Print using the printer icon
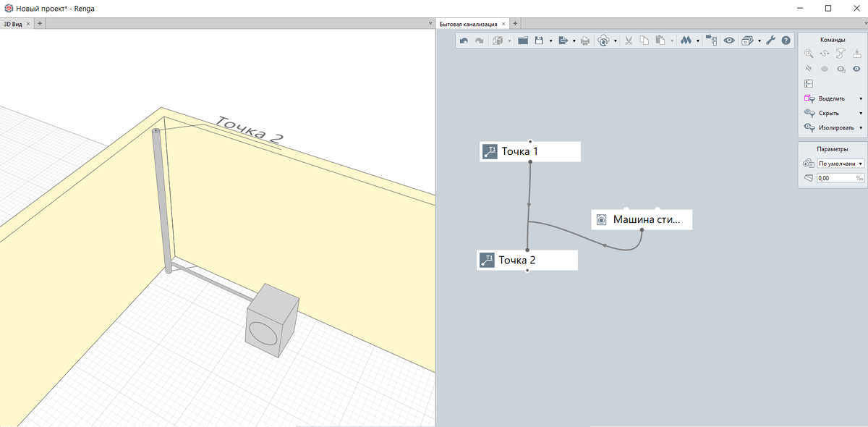 pos(585,41)
